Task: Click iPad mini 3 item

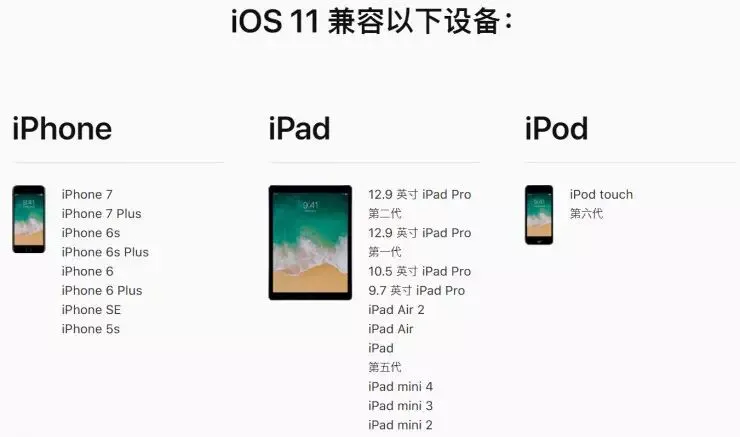Action: click(x=400, y=406)
